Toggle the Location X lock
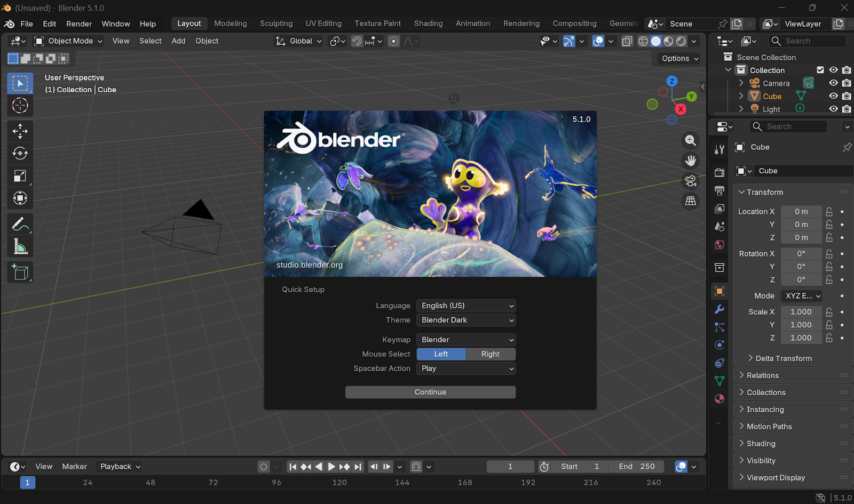Viewport: 854px width, 504px height. pyautogui.click(x=829, y=212)
